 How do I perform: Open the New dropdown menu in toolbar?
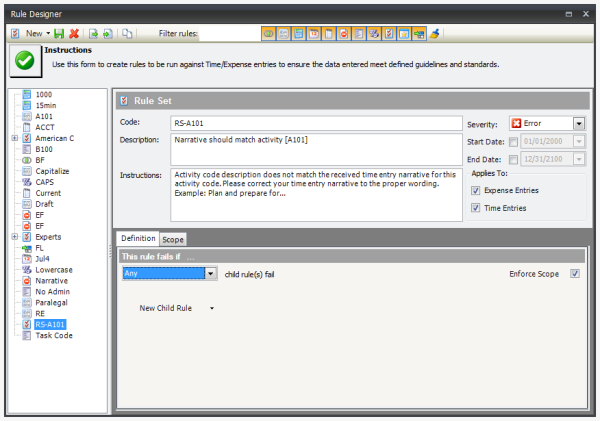click(48, 33)
